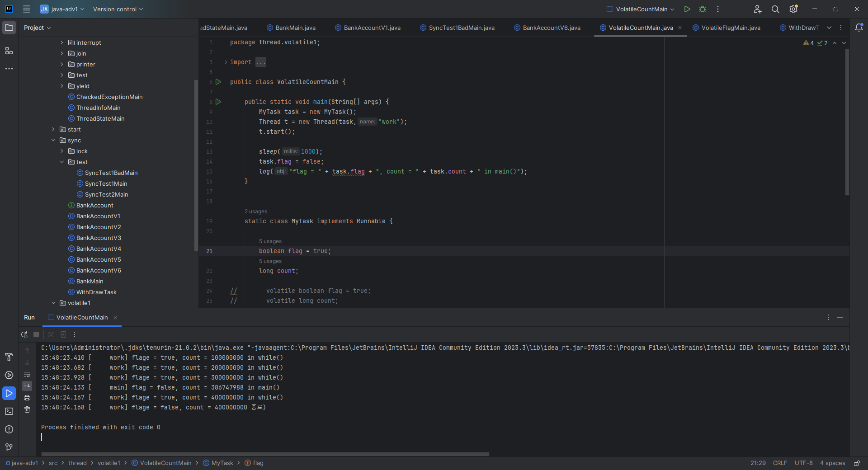Open the Structure tool window icon
Viewport: 868px width, 470px height.
tap(9, 51)
